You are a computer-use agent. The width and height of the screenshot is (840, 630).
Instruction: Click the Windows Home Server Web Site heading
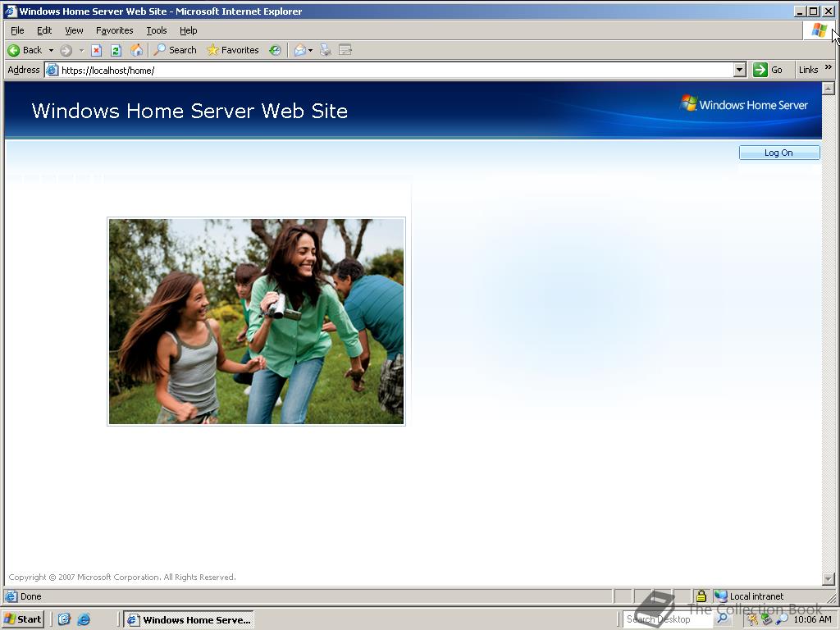tap(189, 111)
